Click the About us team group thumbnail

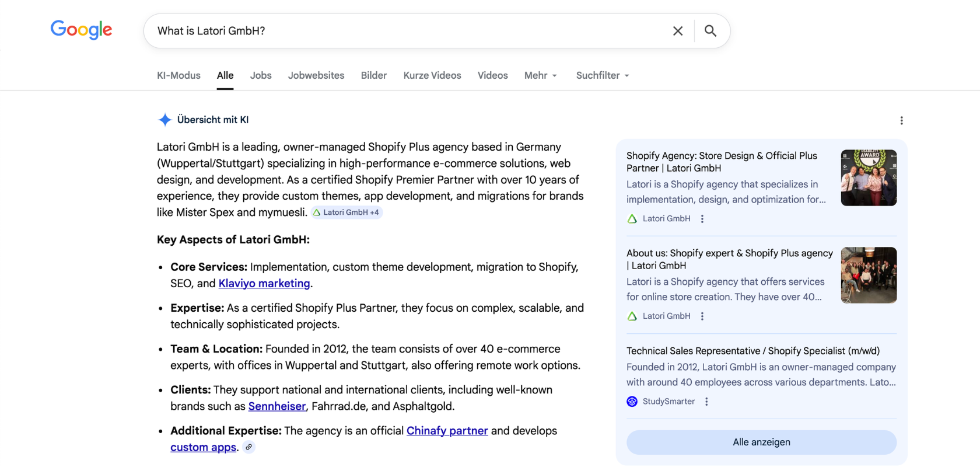869,275
